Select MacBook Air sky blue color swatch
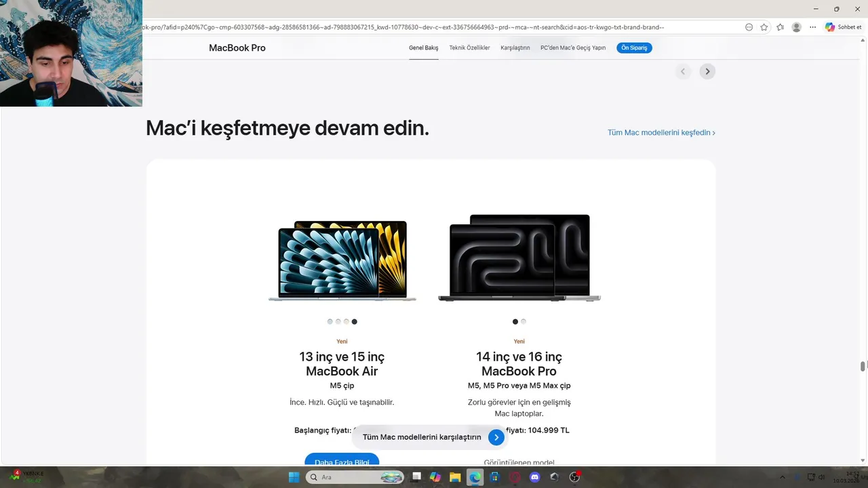 point(330,321)
